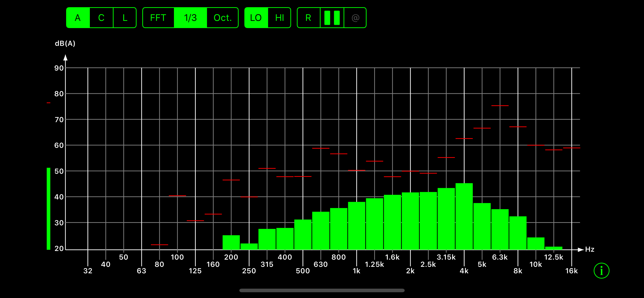
Task: Tap the 4k band green bar
Action: click(x=464, y=217)
